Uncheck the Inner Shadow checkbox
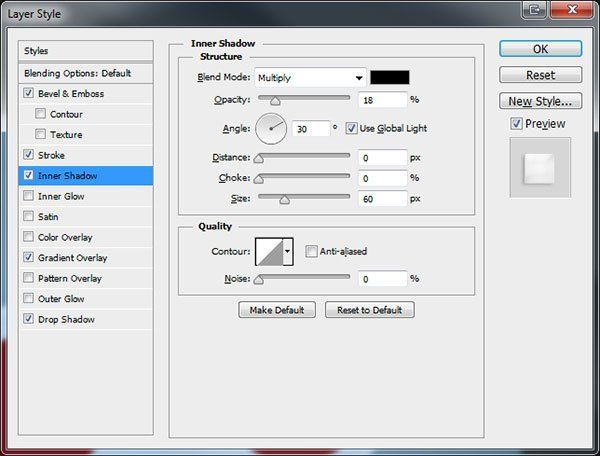Image resolution: width=600 pixels, height=456 pixels. [x=28, y=175]
